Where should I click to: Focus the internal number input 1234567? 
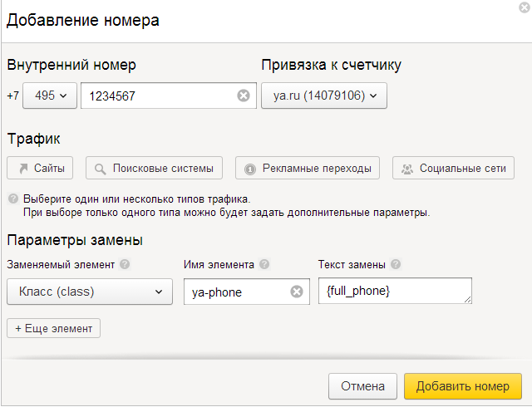coord(158,96)
